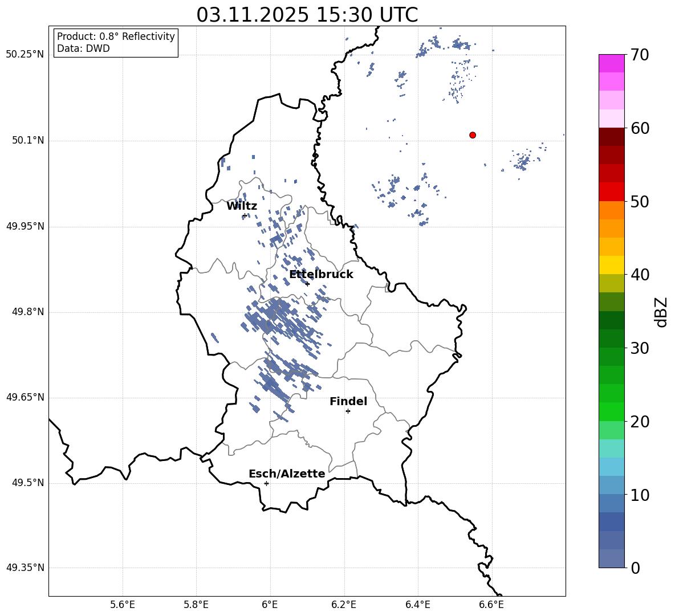
Task: Click the Ettelbruck city label
Action: (321, 275)
